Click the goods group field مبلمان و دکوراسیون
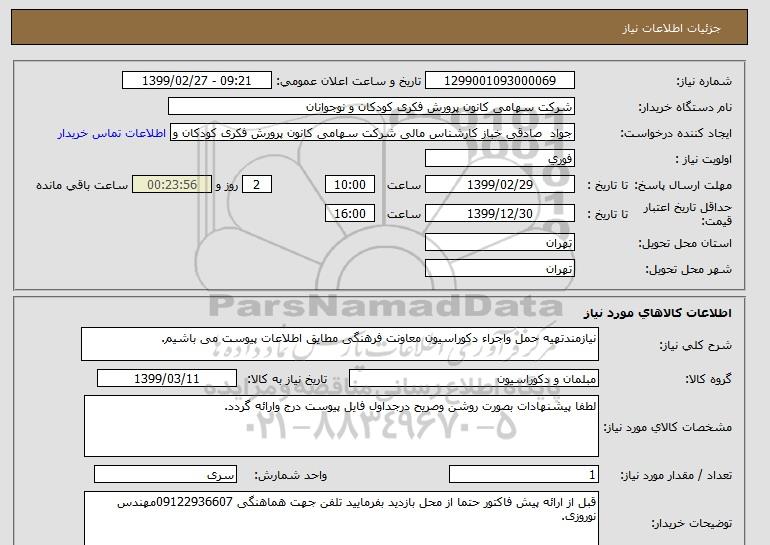 tap(474, 379)
